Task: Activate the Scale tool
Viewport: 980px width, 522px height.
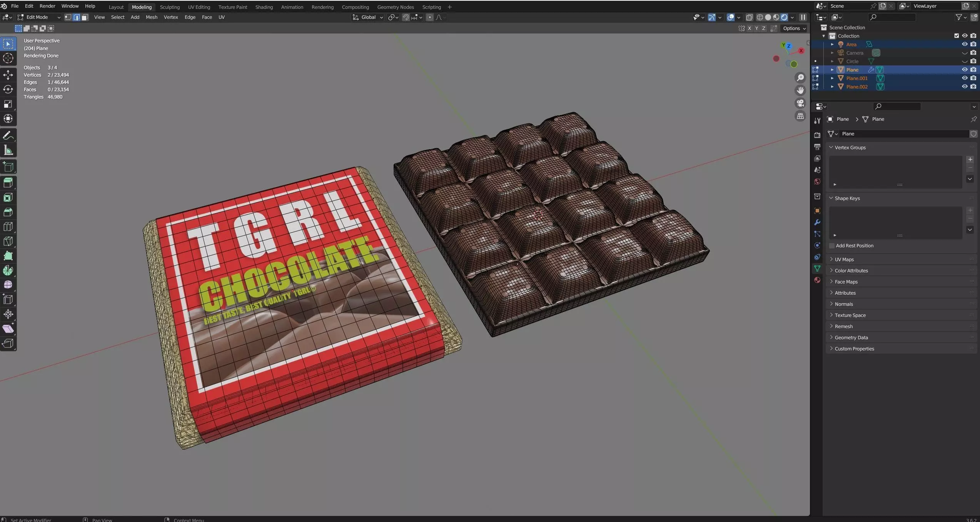Action: 8,104
